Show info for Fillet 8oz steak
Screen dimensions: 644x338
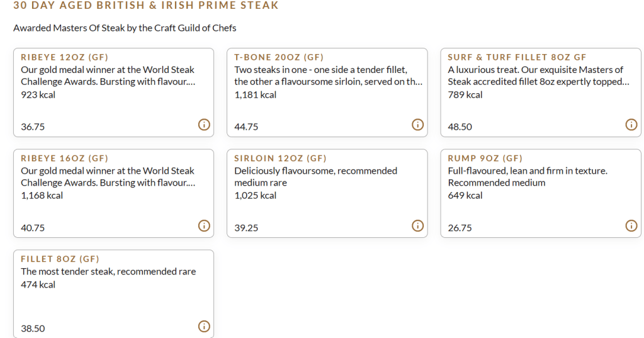pyautogui.click(x=203, y=326)
